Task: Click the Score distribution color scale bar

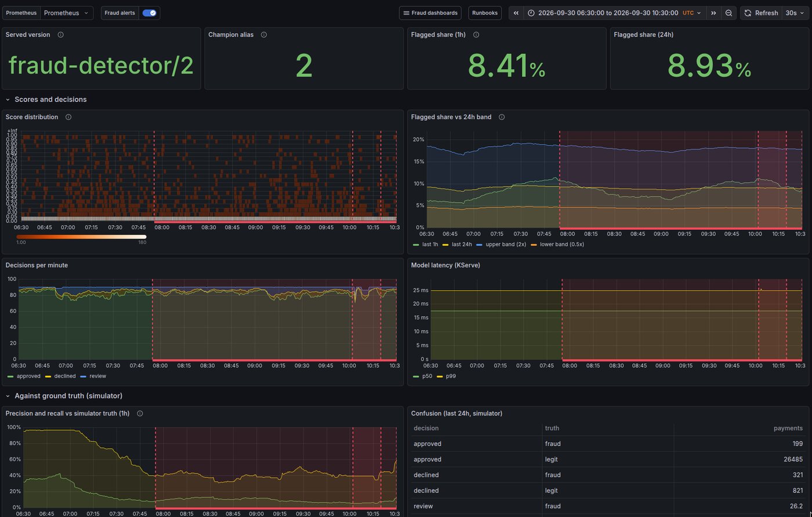Action: click(81, 237)
